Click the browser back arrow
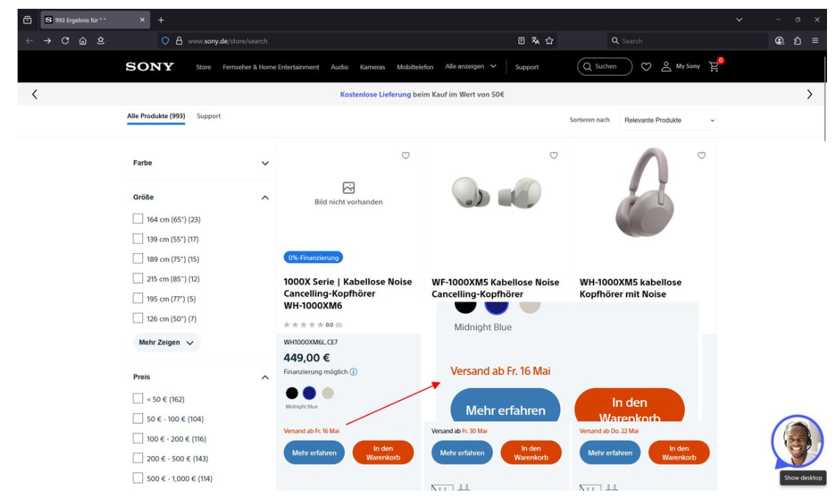This screenshot has width=838, height=504. [x=29, y=40]
